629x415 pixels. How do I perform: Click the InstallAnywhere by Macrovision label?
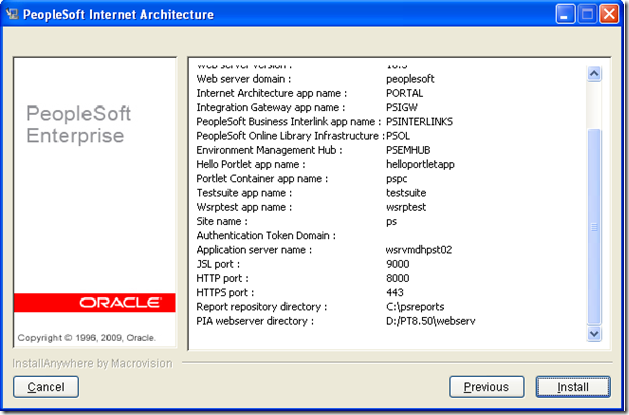coord(92,363)
